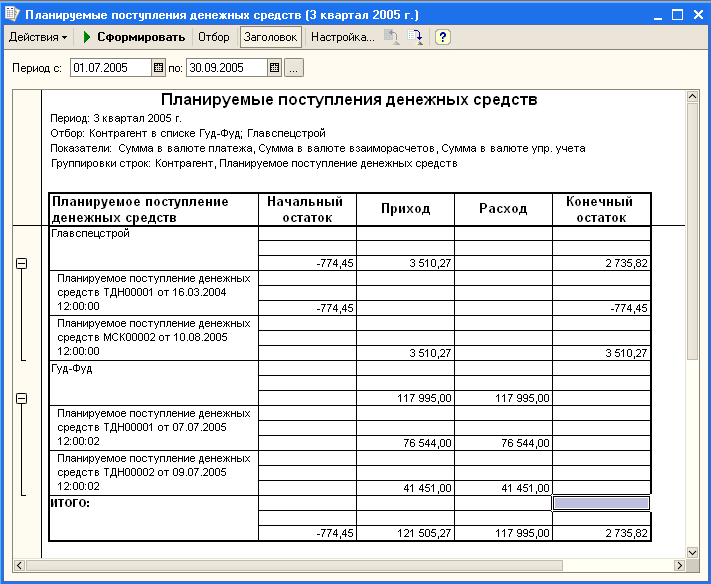
Task: Click the restore settings icon
Action: pyautogui.click(x=392, y=37)
